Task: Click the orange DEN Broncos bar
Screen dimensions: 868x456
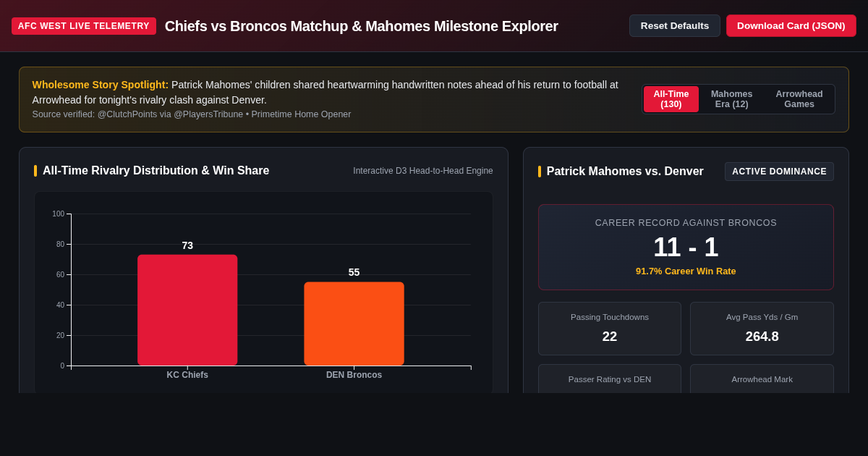Action: tap(354, 324)
